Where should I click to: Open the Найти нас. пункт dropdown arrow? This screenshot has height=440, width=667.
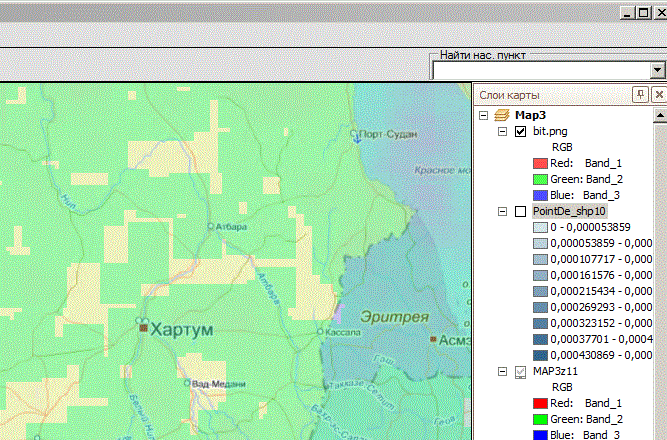[657, 70]
